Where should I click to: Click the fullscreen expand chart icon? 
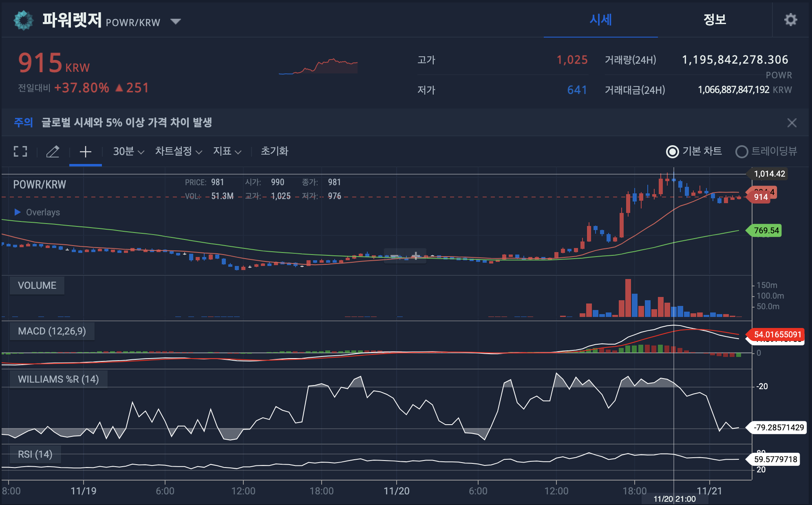(x=20, y=151)
